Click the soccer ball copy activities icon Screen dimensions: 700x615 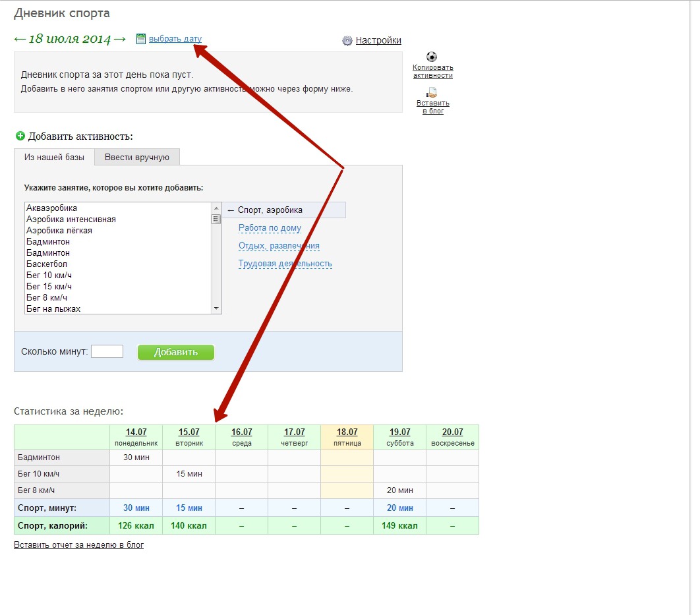point(432,57)
